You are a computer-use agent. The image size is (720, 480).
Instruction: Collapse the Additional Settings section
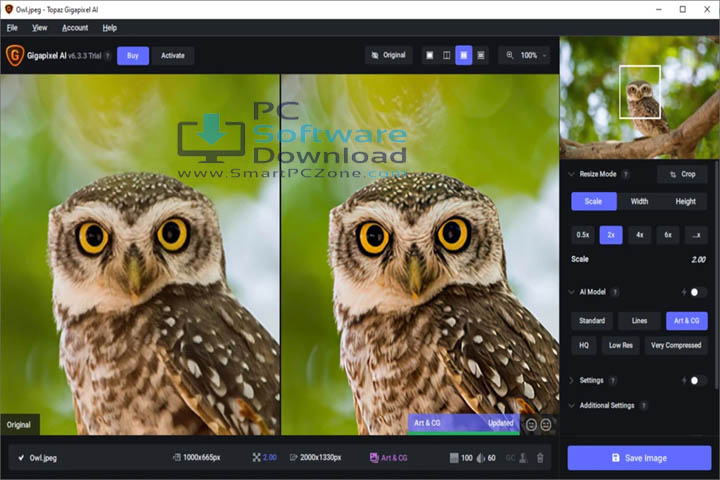(x=571, y=405)
